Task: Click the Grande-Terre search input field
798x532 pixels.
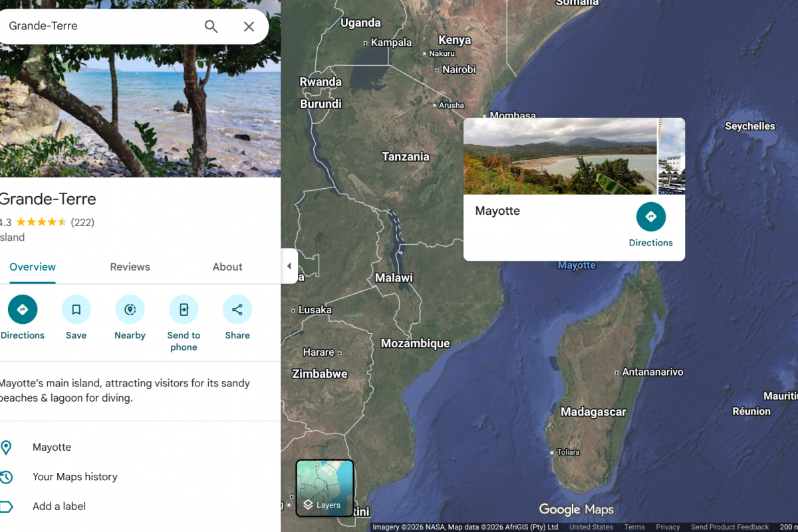Action: [x=100, y=27]
